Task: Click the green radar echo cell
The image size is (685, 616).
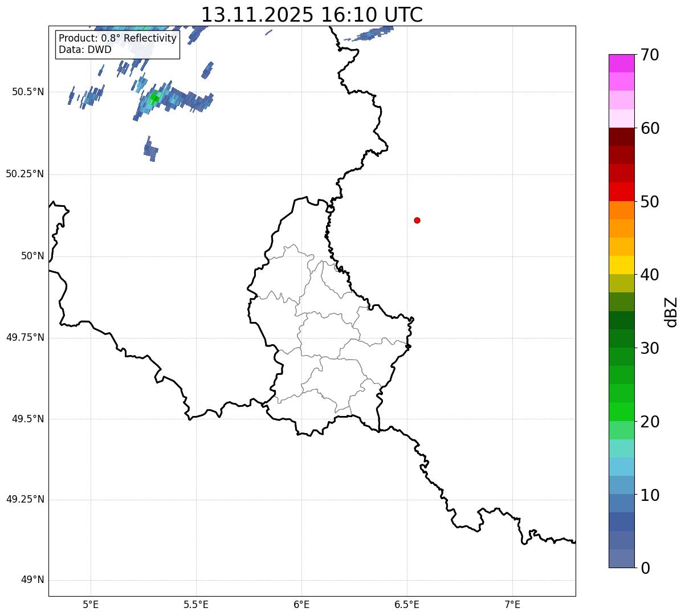Action: 154,99
